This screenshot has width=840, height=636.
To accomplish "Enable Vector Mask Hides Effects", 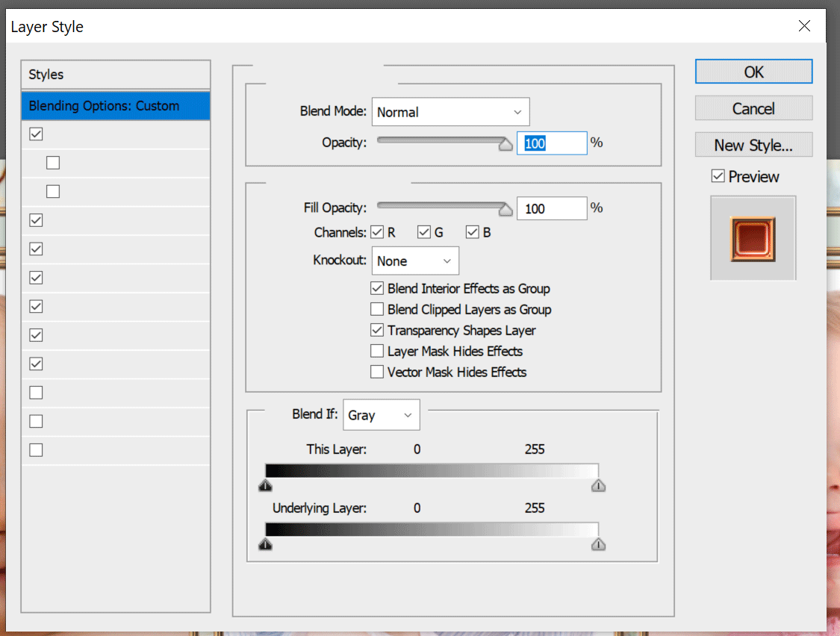I will pyautogui.click(x=378, y=372).
